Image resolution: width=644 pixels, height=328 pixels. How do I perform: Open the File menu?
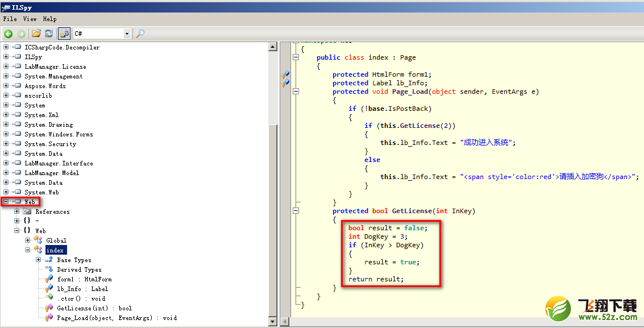(x=10, y=19)
